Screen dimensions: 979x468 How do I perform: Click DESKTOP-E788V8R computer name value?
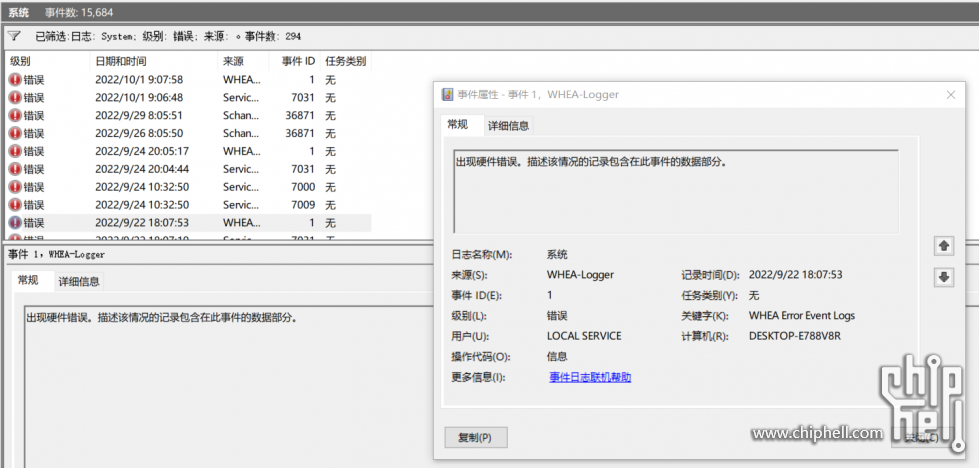point(795,336)
